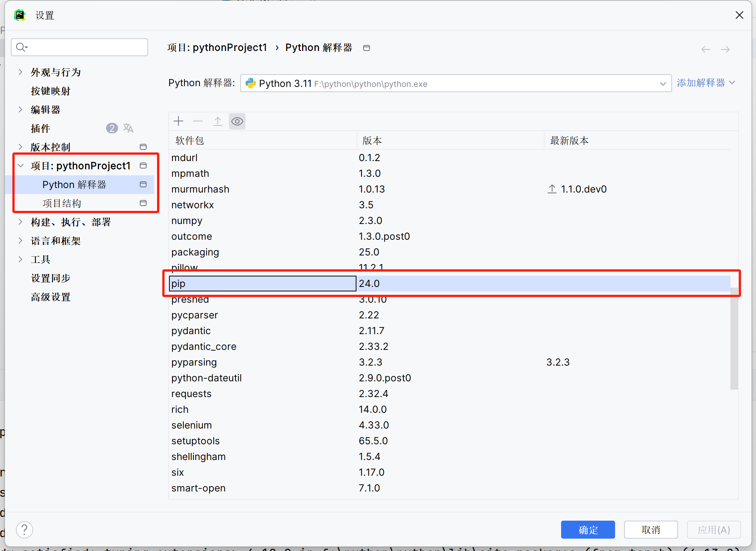Image resolution: width=756 pixels, height=551 pixels.
Task: Click the settings search input field
Action: [79, 47]
